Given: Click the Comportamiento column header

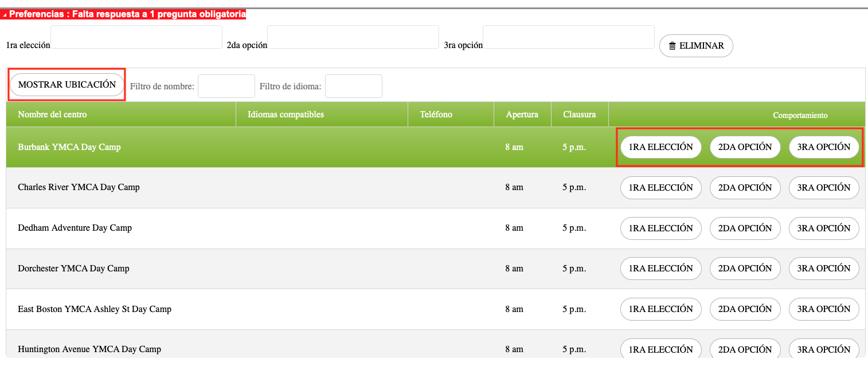Looking at the screenshot, I should coord(737,115).
